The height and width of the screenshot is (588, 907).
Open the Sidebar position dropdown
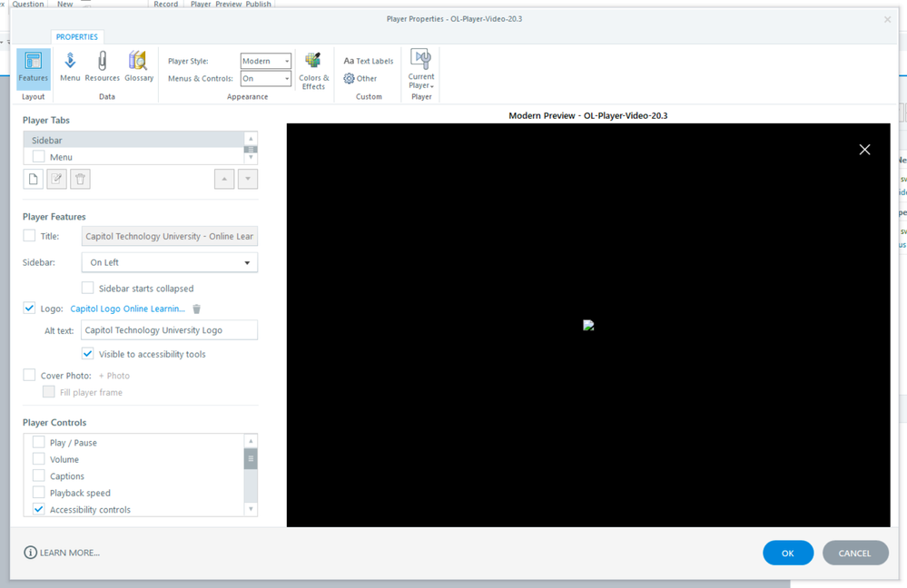click(170, 263)
